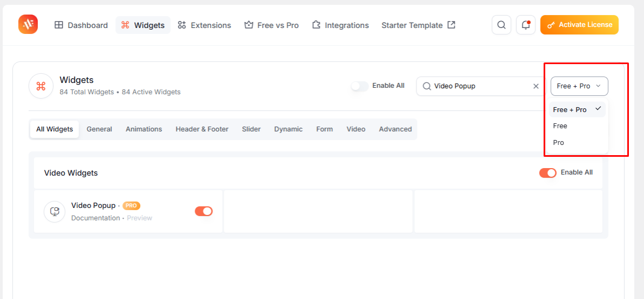Image resolution: width=644 pixels, height=299 pixels.
Task: Switch to Header & Footer tab
Action: [202, 129]
